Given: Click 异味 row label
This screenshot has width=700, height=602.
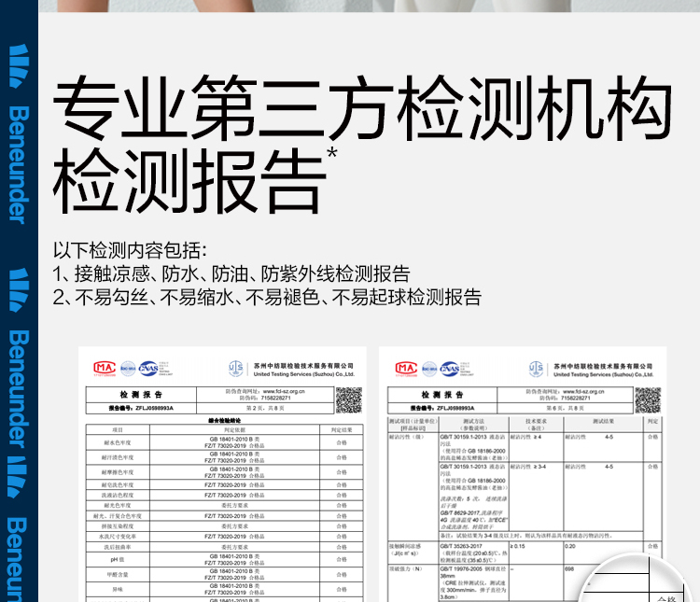Looking at the screenshot, I should pyautogui.click(x=118, y=590).
